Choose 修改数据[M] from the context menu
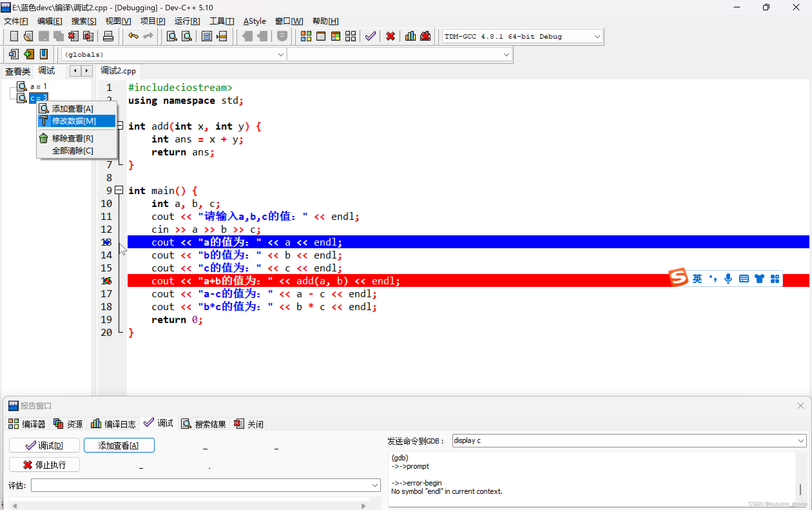The height and width of the screenshot is (510, 812). [x=74, y=121]
